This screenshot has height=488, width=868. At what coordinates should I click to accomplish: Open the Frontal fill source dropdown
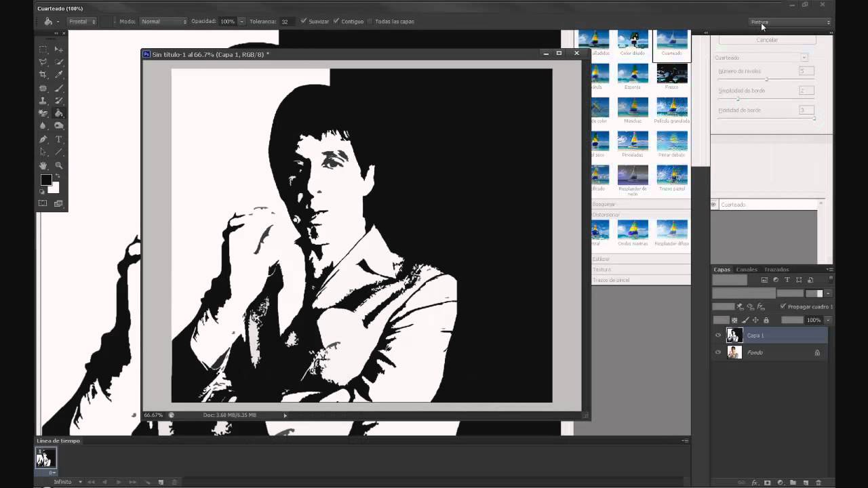(x=82, y=22)
